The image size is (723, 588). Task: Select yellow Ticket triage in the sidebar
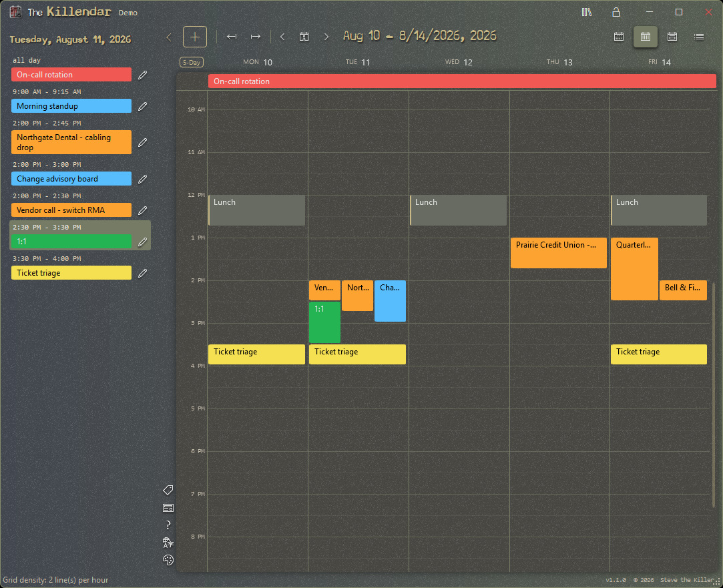tap(71, 273)
